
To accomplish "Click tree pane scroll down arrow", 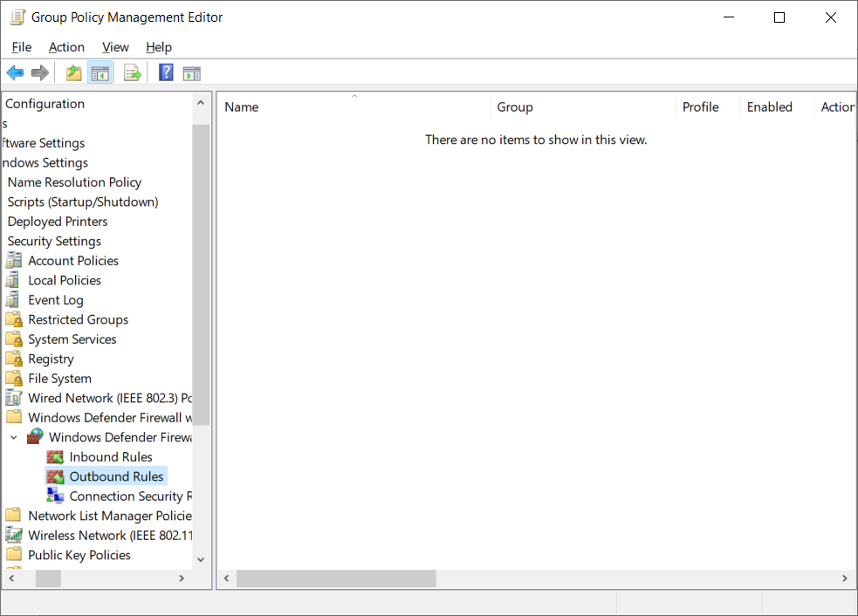I will [x=201, y=559].
